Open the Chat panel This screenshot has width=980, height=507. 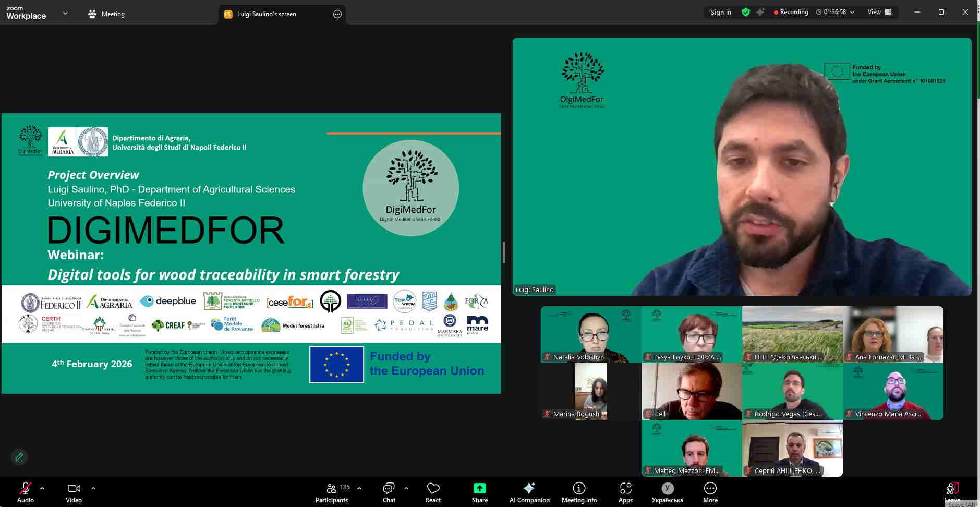(x=389, y=492)
